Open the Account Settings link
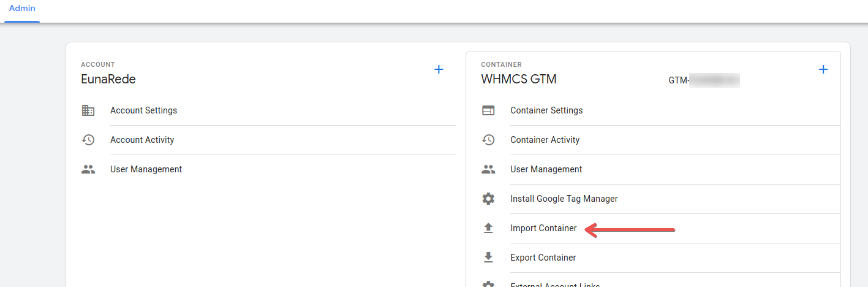Screen dimensions: 868x287 [143, 110]
